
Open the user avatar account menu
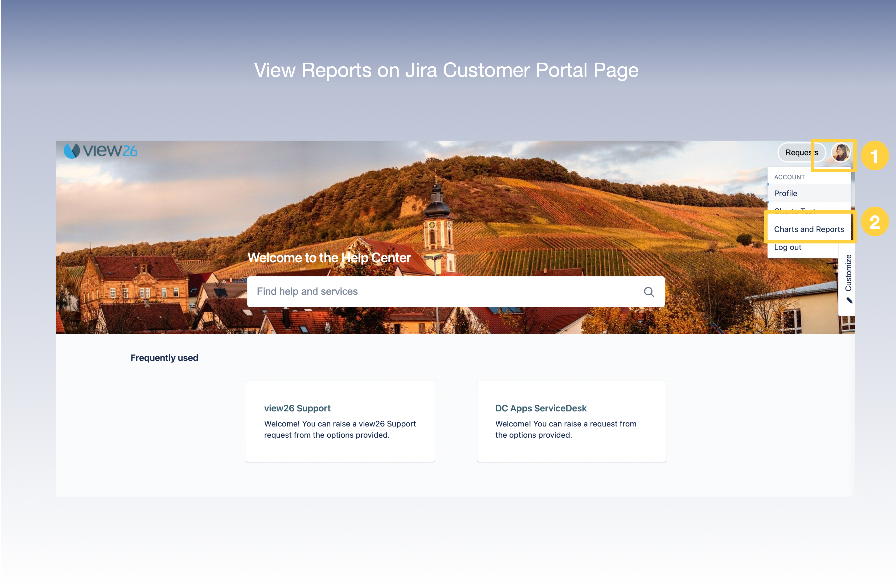[x=840, y=152]
